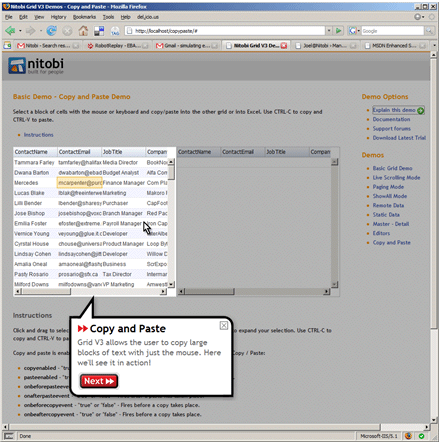Open the Help menu

pos(125,17)
